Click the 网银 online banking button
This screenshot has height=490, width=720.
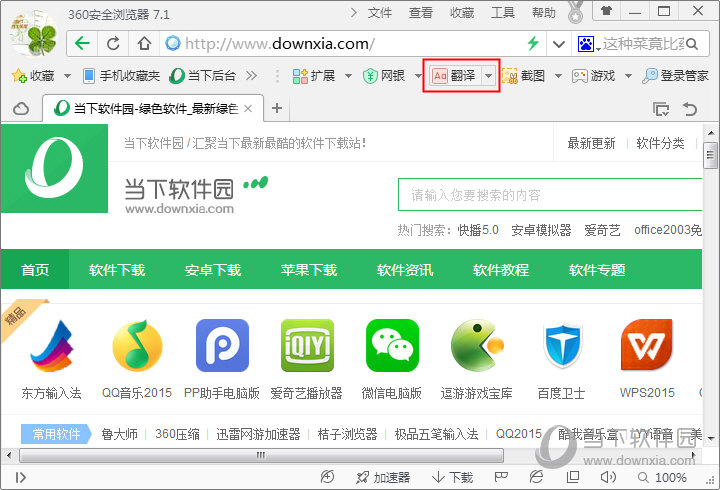384,75
